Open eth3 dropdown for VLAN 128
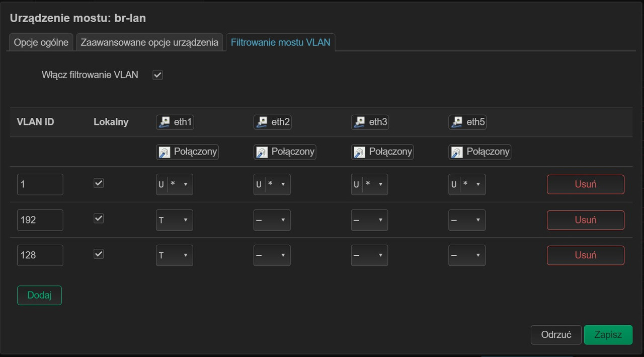 tap(370, 255)
